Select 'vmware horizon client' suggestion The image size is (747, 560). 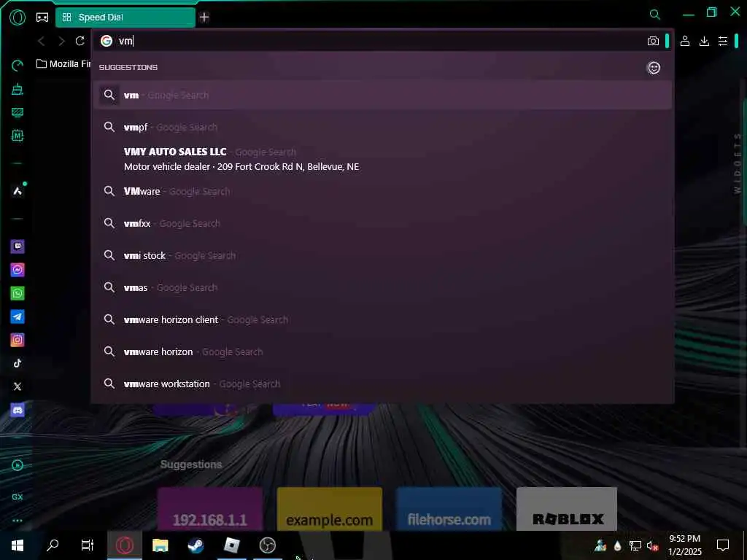point(382,319)
